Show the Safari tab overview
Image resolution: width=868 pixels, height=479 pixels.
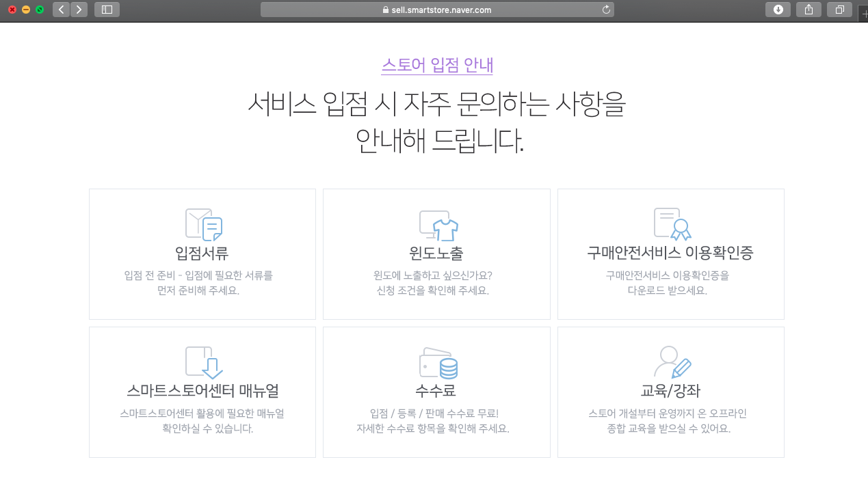(839, 10)
